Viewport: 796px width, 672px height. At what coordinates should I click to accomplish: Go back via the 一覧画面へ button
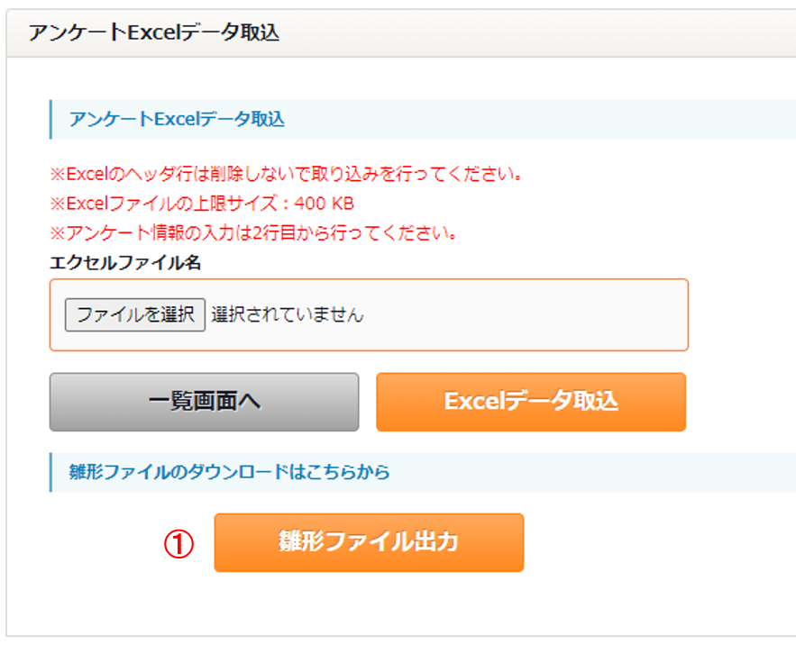click(204, 402)
